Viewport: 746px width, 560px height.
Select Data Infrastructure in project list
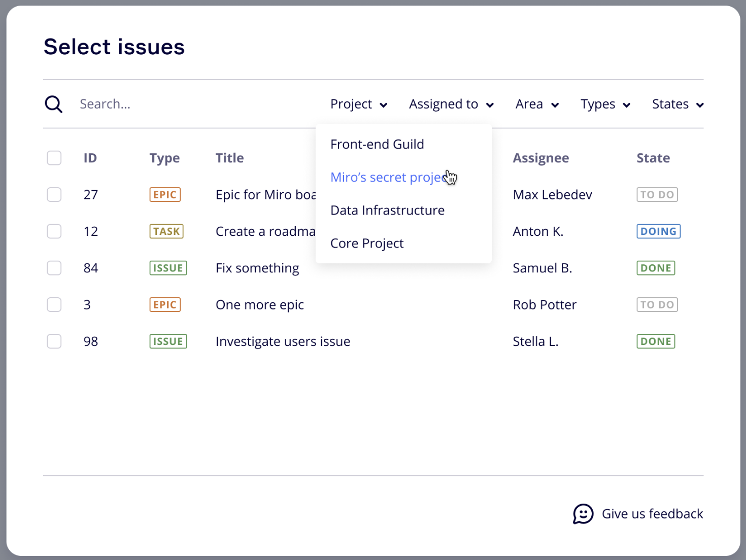387,211
